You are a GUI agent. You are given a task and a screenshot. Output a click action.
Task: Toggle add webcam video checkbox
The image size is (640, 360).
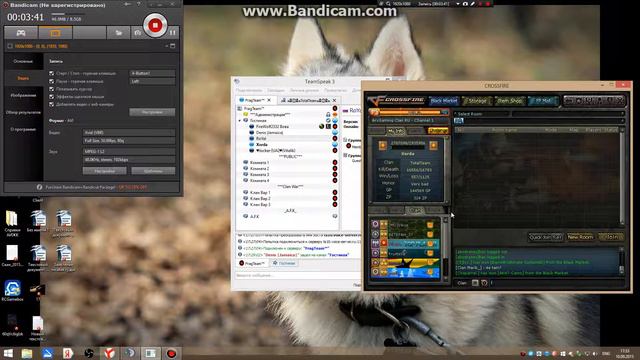[51, 104]
